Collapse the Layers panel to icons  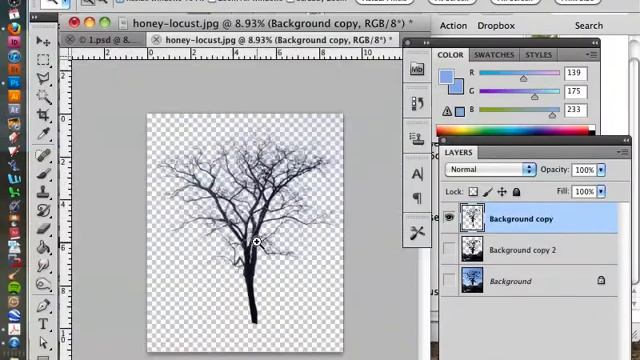(x=626, y=140)
